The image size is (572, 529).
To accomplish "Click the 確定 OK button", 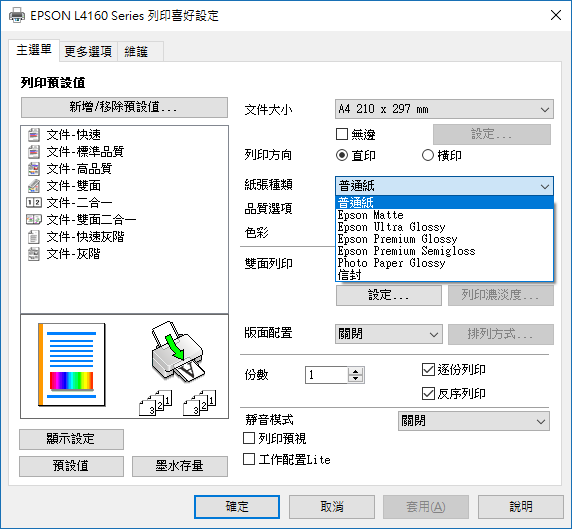I will coord(237,507).
